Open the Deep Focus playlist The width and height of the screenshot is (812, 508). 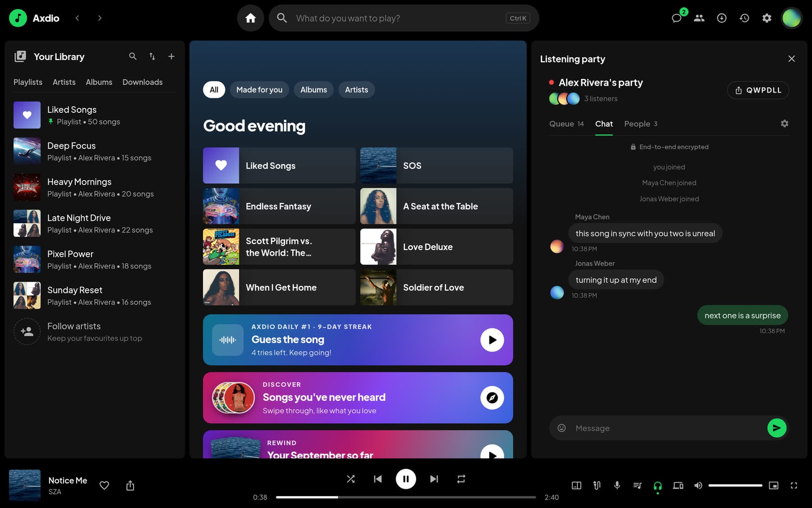coord(95,151)
